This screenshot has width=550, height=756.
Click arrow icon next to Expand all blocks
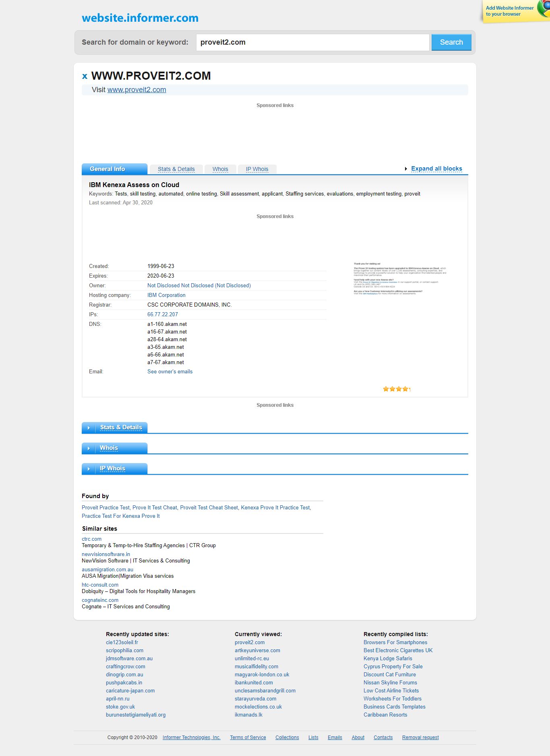pos(406,169)
